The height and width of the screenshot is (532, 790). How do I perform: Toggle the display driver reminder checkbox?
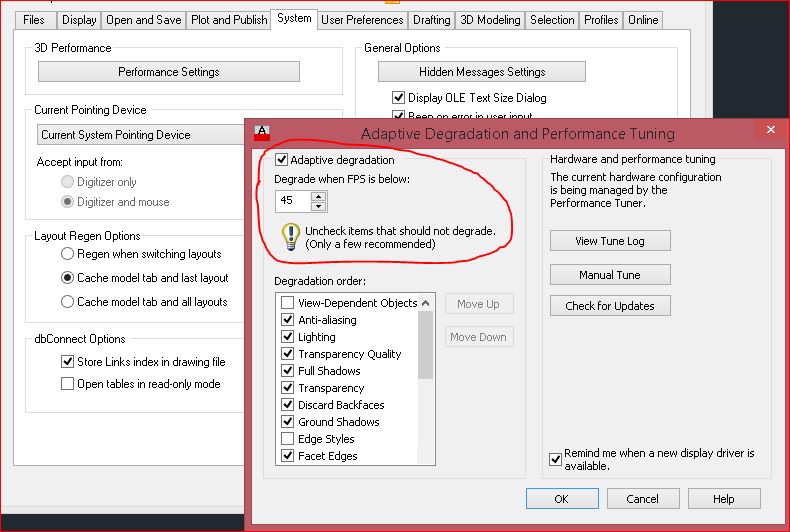(x=555, y=459)
